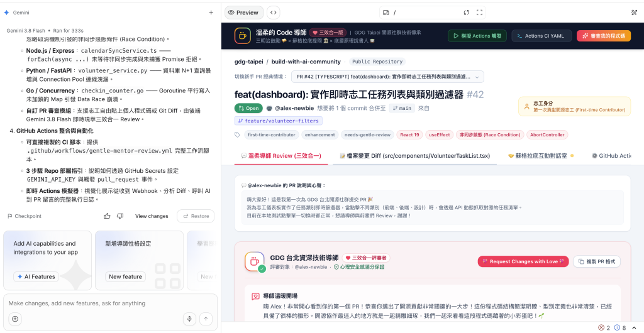
Task: Select Add AI capabilities suggestion card
Action: [47, 260]
